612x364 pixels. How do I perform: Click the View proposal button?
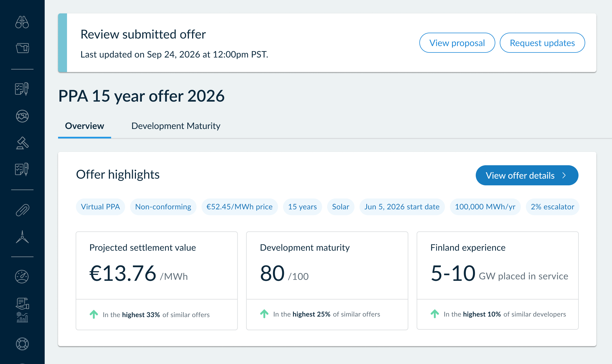click(457, 43)
